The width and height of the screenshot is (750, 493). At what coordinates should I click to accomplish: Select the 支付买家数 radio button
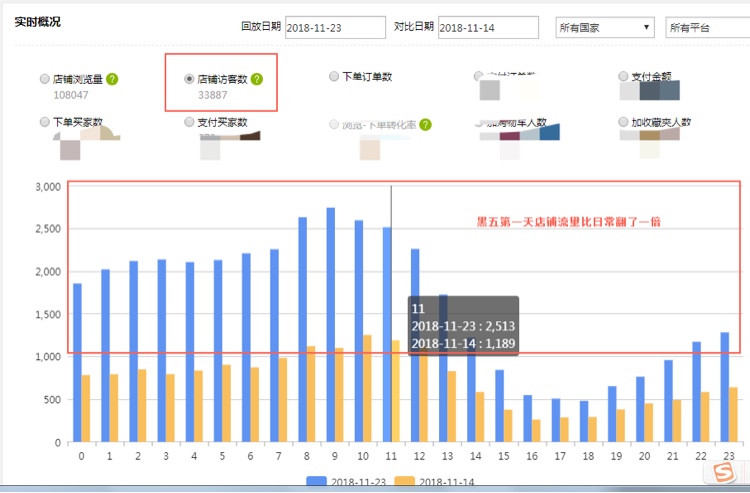click(x=189, y=122)
